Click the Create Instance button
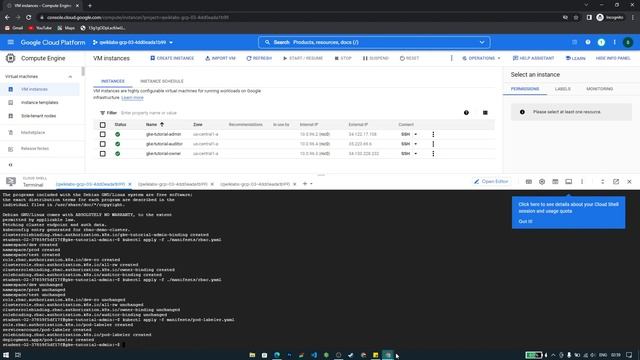Screen dimensions: 640x360 (172, 58)
